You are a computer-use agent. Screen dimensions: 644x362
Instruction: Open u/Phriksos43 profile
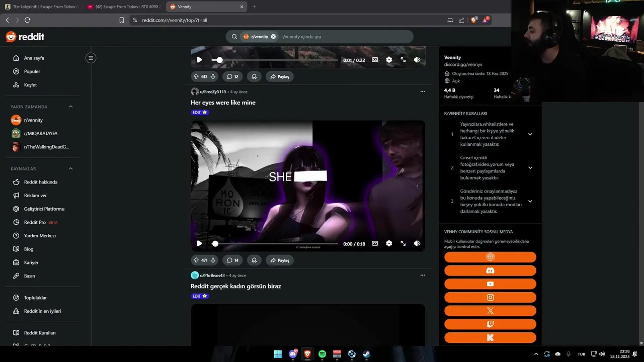pyautogui.click(x=212, y=276)
